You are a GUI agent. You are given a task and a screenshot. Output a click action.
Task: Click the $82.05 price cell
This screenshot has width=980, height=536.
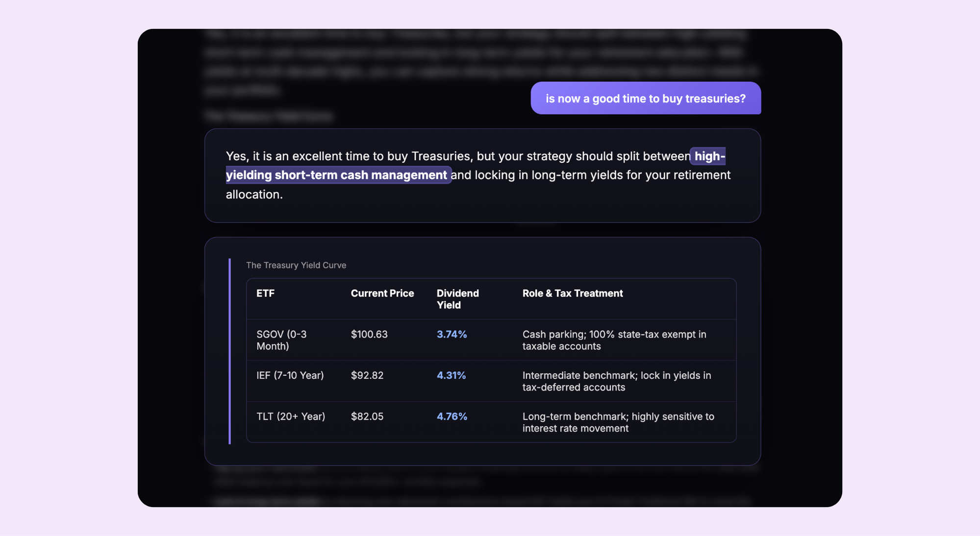(x=367, y=416)
